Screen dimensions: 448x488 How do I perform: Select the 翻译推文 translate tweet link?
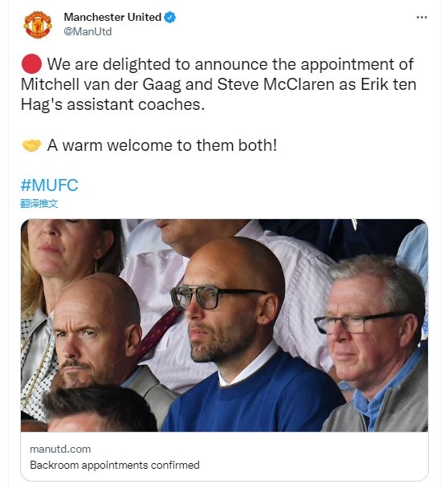pyautogui.click(x=39, y=204)
